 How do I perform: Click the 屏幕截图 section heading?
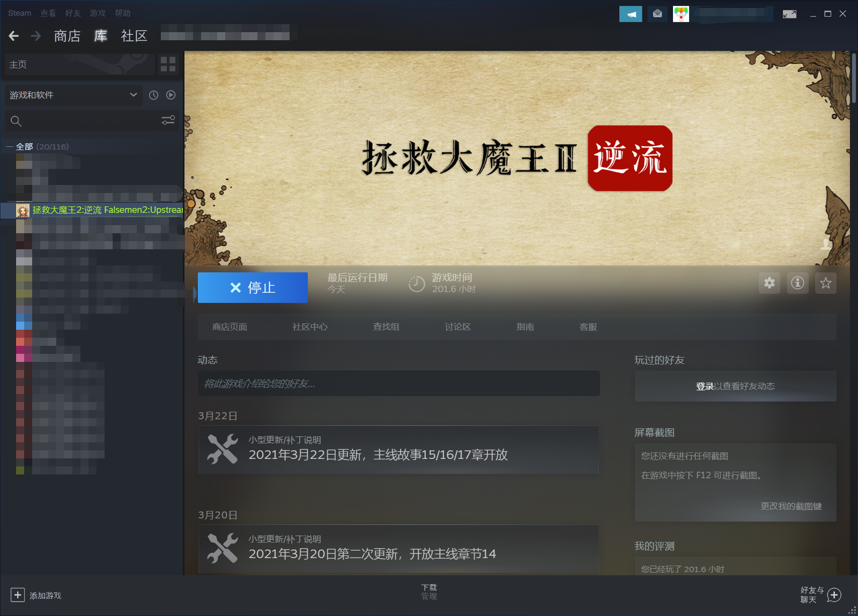pyautogui.click(x=654, y=433)
